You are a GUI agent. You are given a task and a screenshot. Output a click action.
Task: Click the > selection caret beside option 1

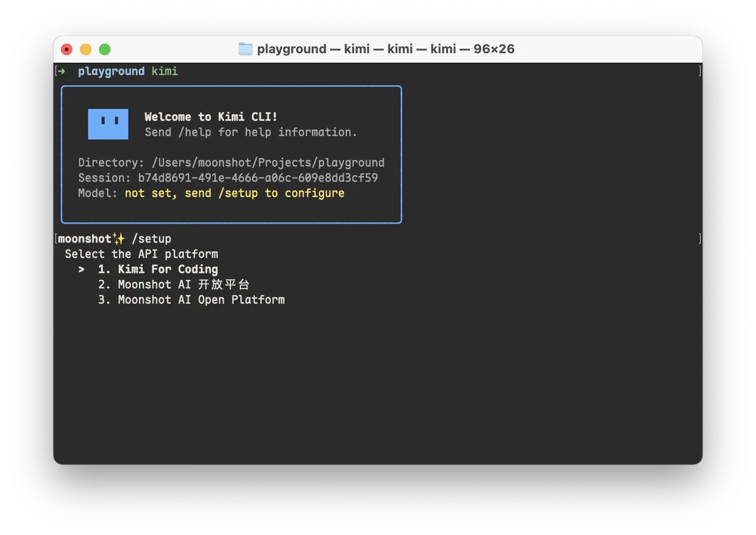point(81,270)
